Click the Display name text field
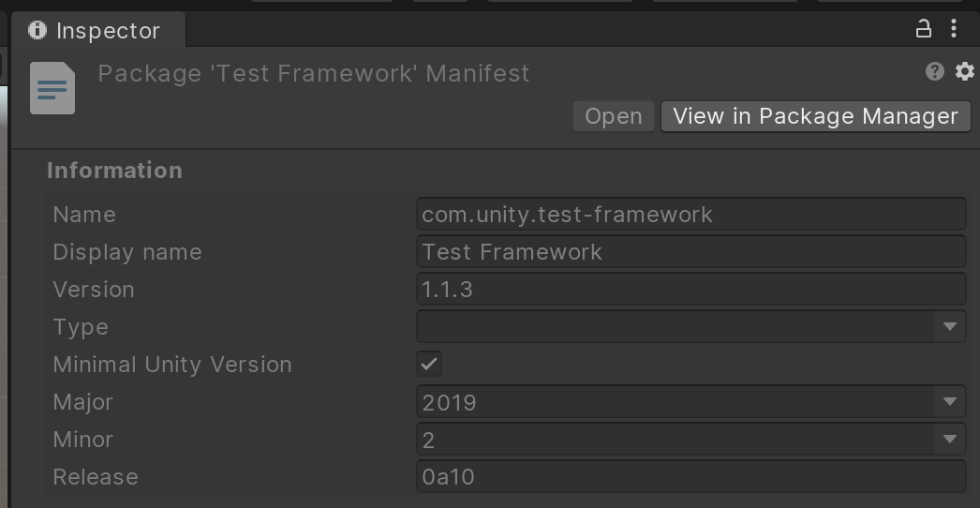The width and height of the screenshot is (980, 508). 690,252
